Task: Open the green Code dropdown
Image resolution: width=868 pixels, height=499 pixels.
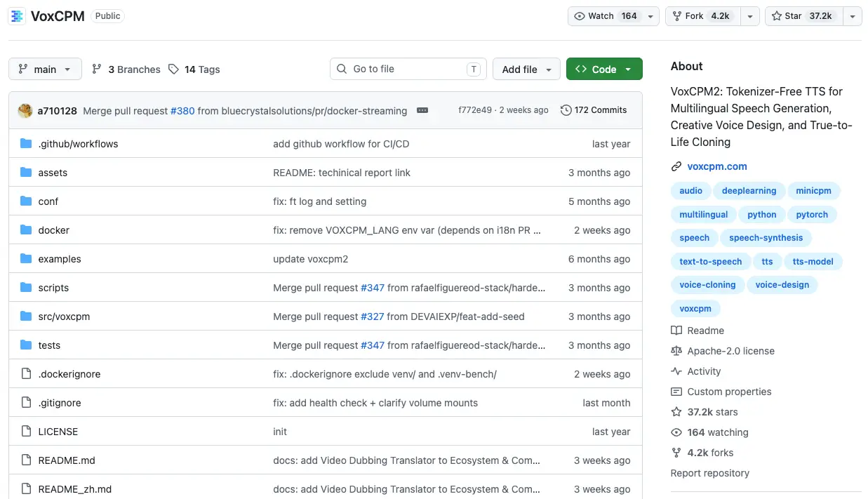Action: click(x=604, y=69)
